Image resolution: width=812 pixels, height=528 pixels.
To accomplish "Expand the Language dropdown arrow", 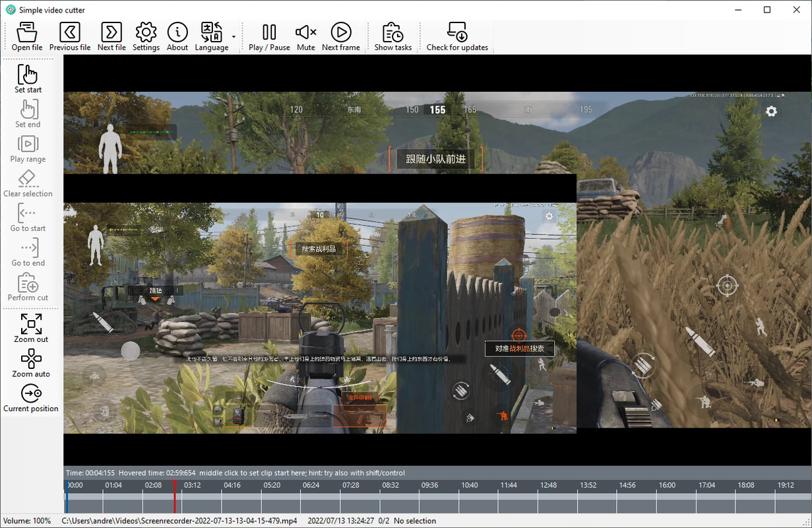I will click(x=234, y=36).
